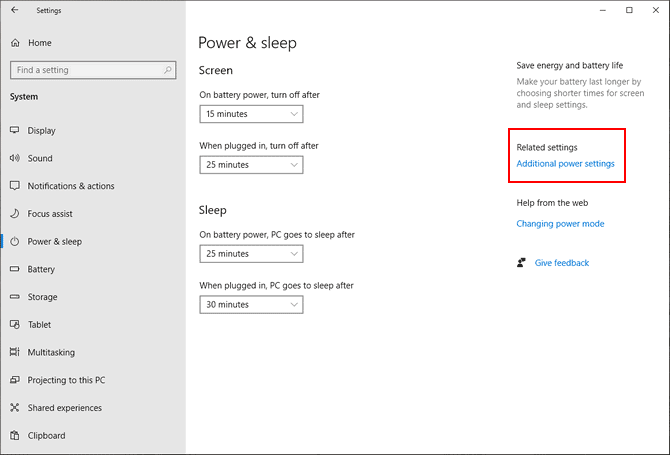Click the Notifications & actions icon

point(15,186)
